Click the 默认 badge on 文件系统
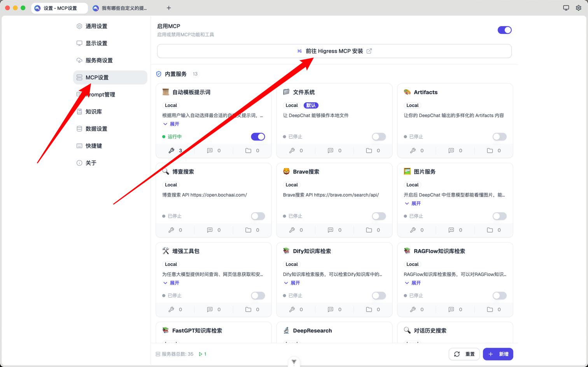Viewport: 588px width, 367px height. point(311,105)
